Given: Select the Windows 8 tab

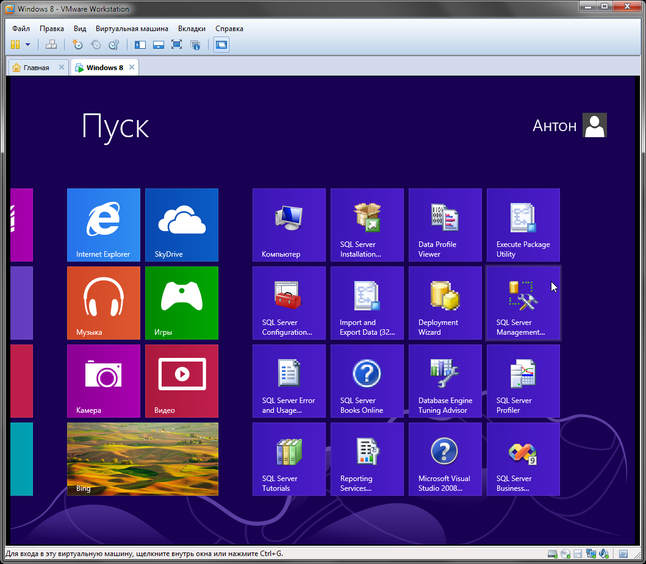Looking at the screenshot, I should click(x=104, y=67).
